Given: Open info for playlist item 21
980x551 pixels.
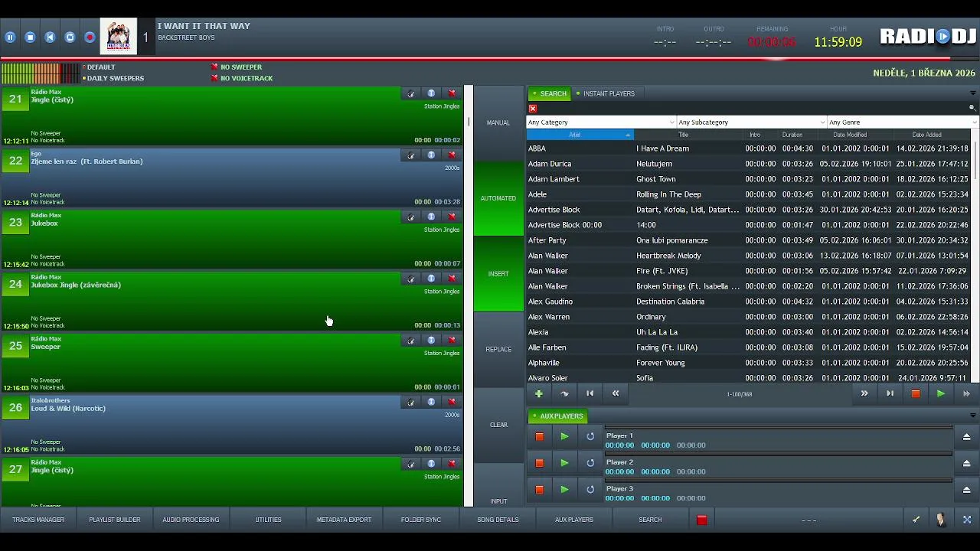Looking at the screenshot, I should 431,93.
